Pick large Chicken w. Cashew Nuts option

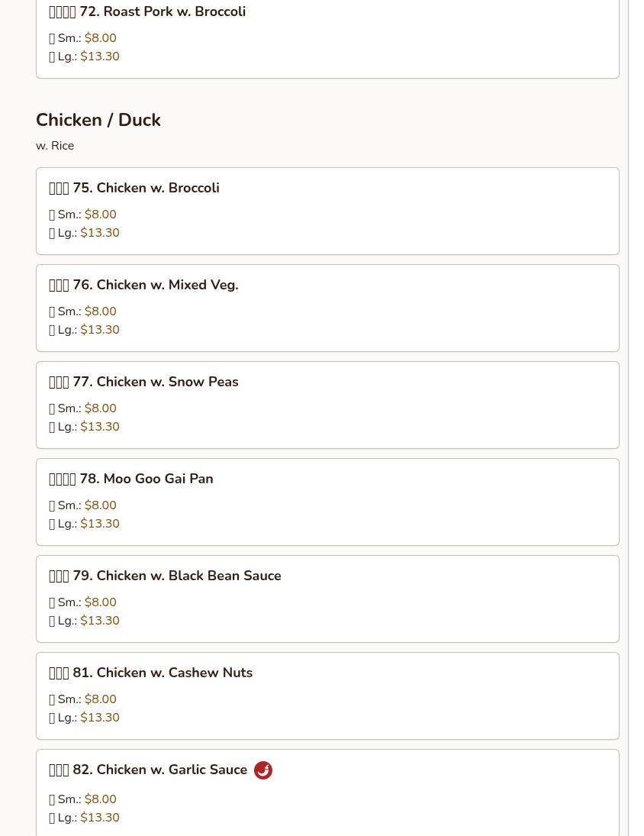click(85, 718)
